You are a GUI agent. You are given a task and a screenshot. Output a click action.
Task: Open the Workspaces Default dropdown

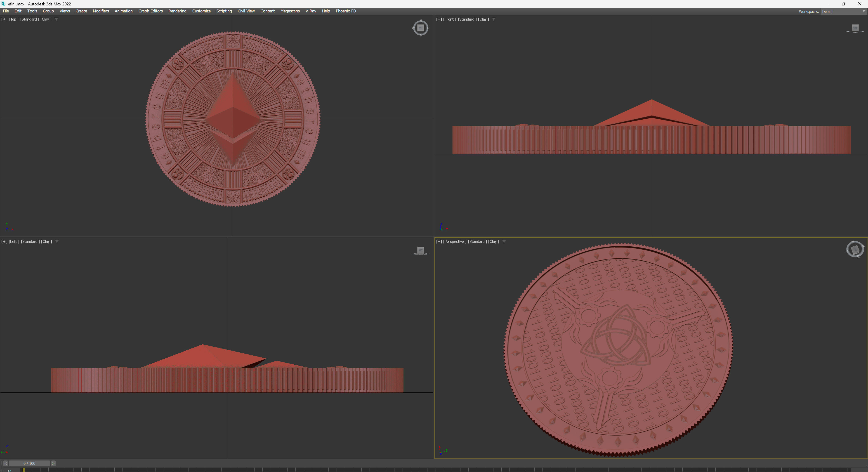coord(843,12)
